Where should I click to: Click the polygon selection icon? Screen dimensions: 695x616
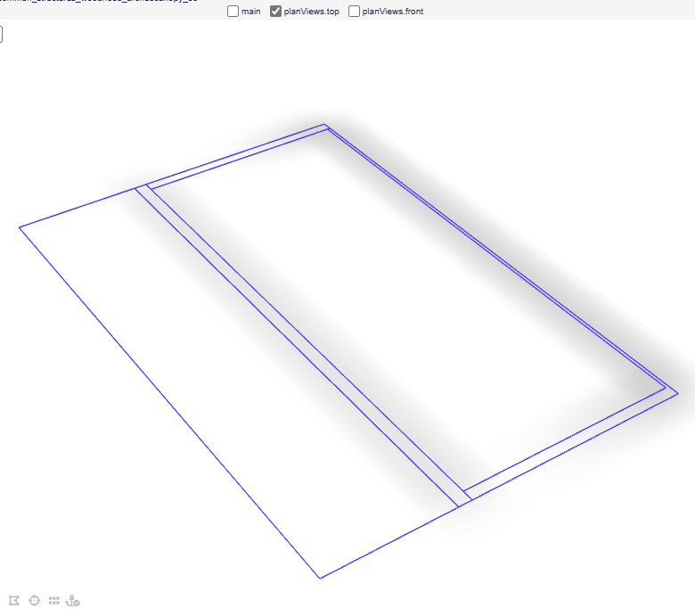point(14,601)
